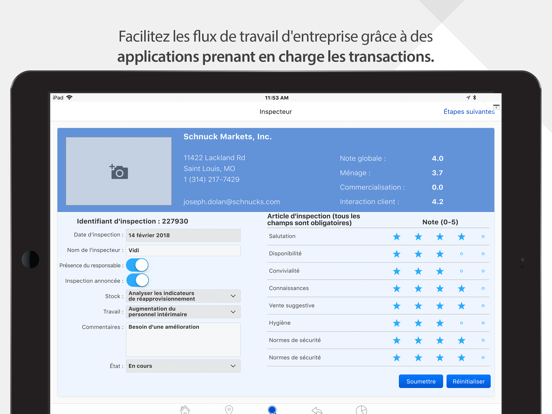Rate Convivialité two stars

(x=418, y=271)
